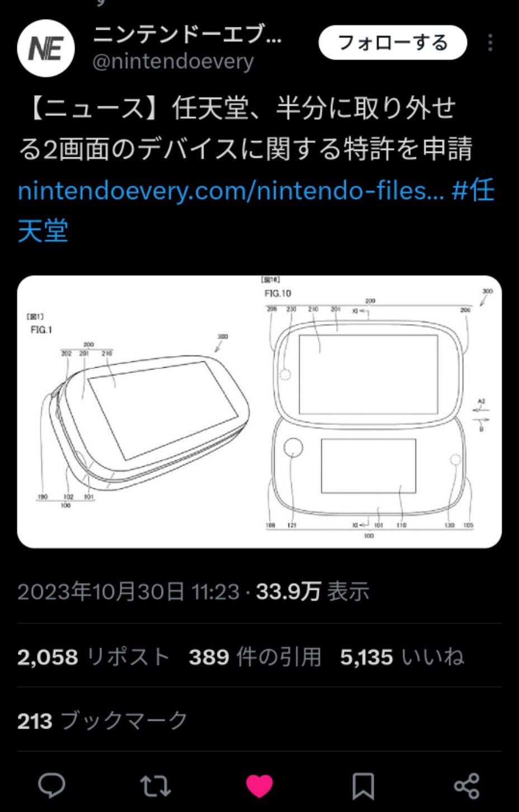The height and width of the screenshot is (812, 519).
Task: Tap the repost arrows icon
Action: click(x=155, y=786)
